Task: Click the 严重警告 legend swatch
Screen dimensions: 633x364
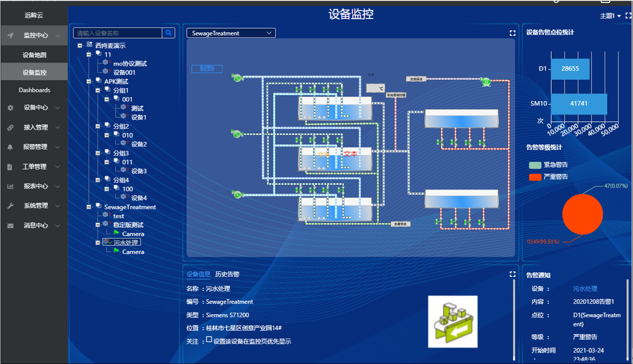Action: tap(535, 177)
